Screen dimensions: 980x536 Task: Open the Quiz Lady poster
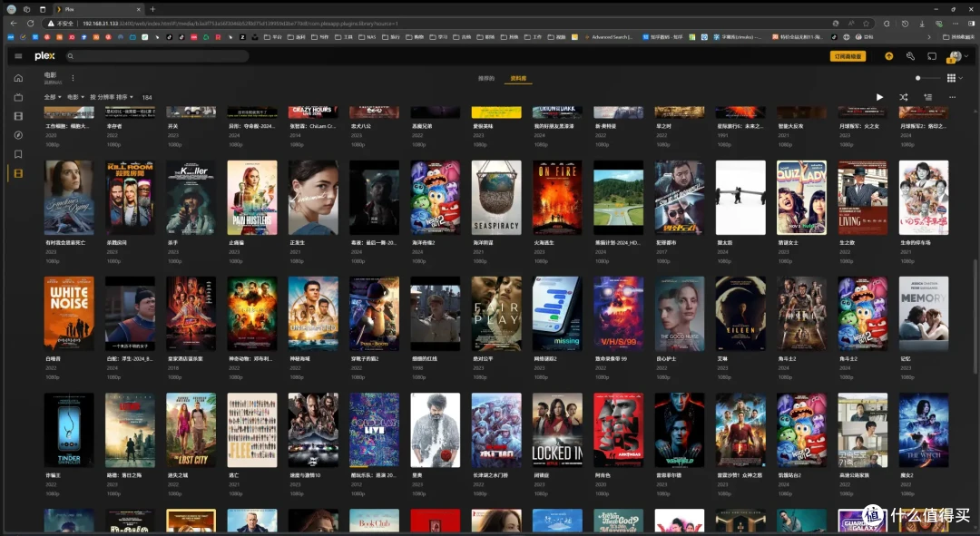801,198
